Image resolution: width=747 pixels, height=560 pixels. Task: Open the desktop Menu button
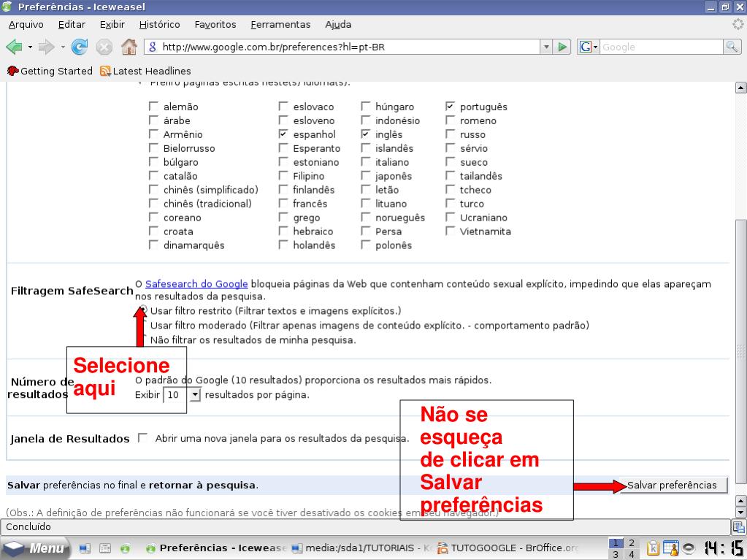pyautogui.click(x=35, y=548)
